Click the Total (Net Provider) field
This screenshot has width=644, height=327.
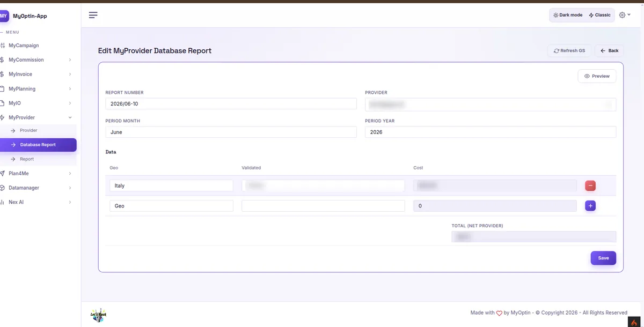pos(533,236)
